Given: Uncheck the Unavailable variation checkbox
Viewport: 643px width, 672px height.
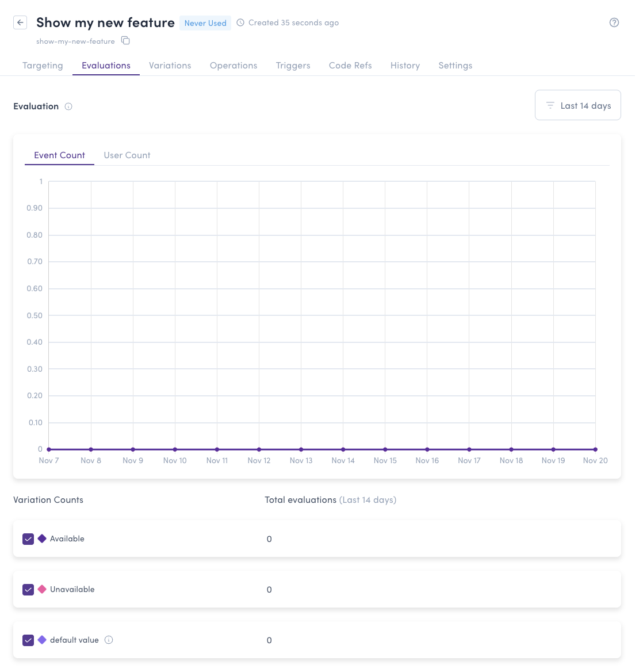Looking at the screenshot, I should (x=28, y=590).
